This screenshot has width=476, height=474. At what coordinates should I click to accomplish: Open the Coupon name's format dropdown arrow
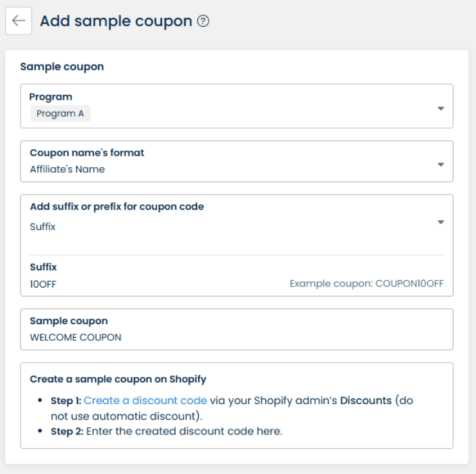tap(441, 165)
